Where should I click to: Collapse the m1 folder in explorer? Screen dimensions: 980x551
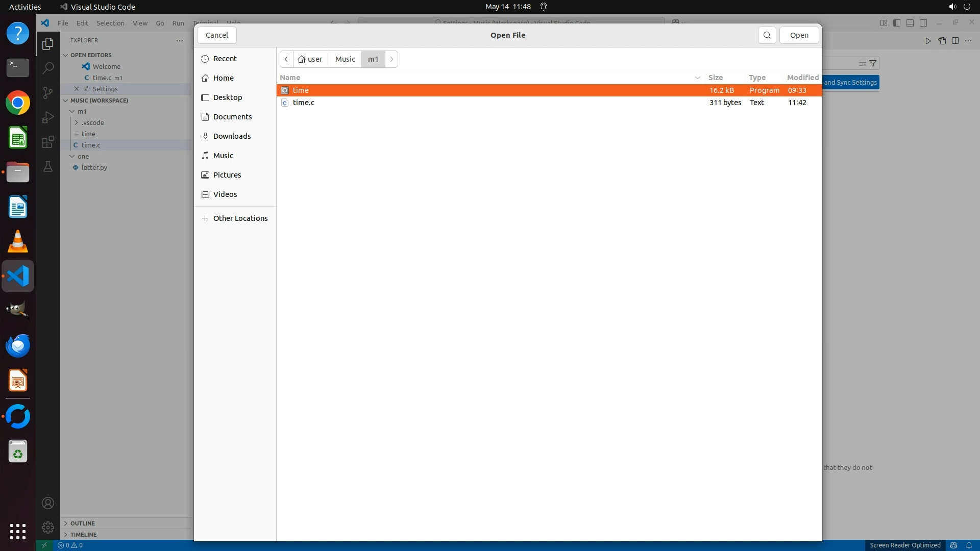pos(82,111)
